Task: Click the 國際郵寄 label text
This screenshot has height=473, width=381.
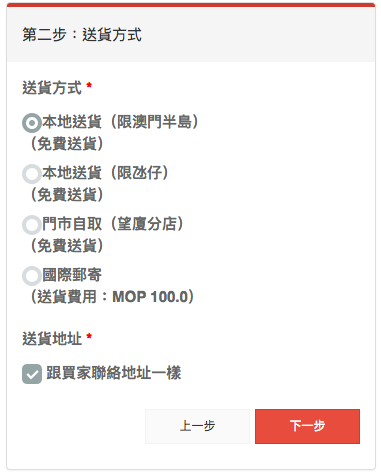Action: [72, 275]
